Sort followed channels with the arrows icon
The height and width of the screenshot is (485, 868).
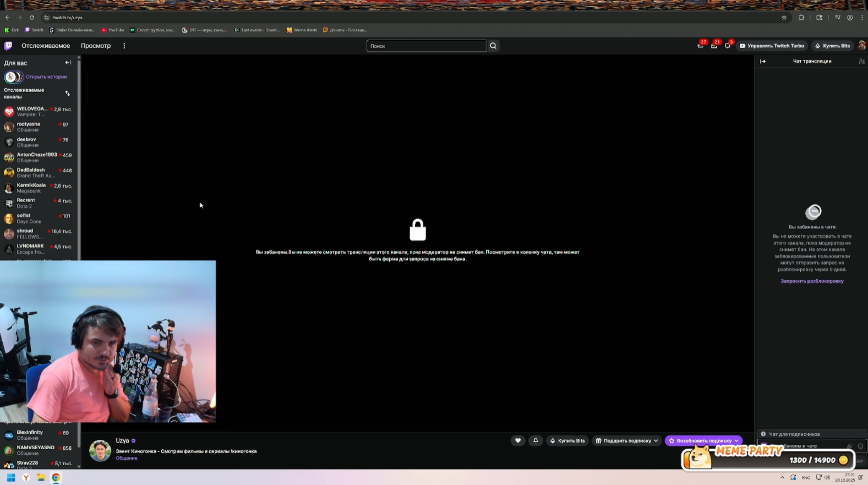click(x=68, y=94)
